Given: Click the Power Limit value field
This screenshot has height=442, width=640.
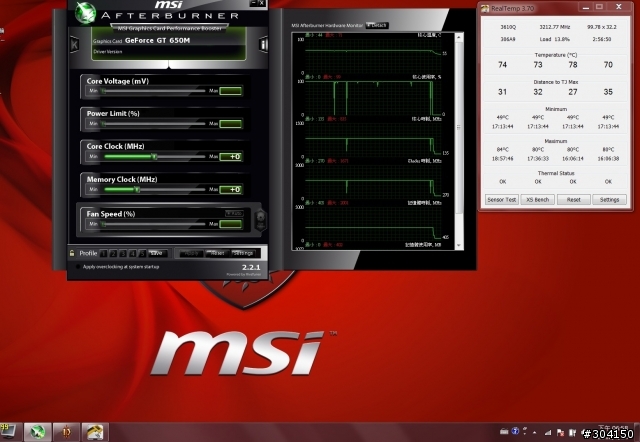Looking at the screenshot, I should [x=231, y=124].
